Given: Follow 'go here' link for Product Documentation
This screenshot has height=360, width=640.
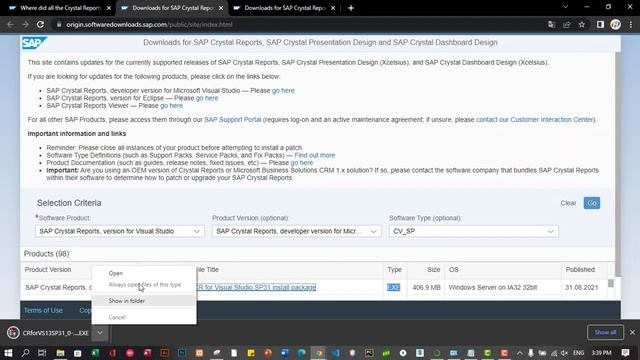Looking at the screenshot, I should tap(302, 162).
